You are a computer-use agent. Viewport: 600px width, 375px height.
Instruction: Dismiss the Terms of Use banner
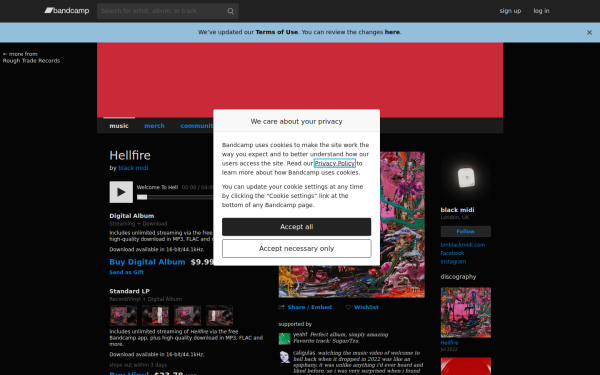(x=589, y=33)
